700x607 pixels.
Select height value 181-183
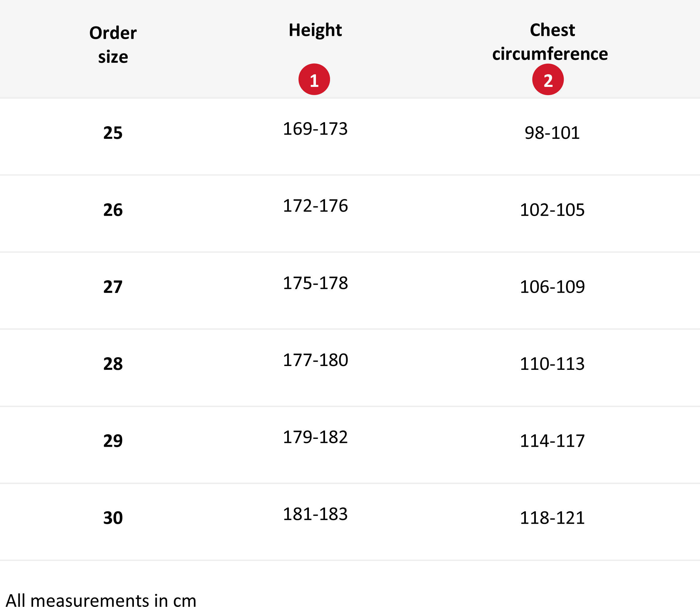click(x=315, y=514)
